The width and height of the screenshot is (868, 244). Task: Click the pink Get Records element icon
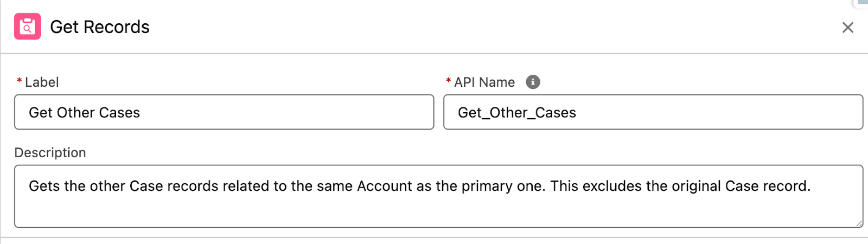(28, 27)
